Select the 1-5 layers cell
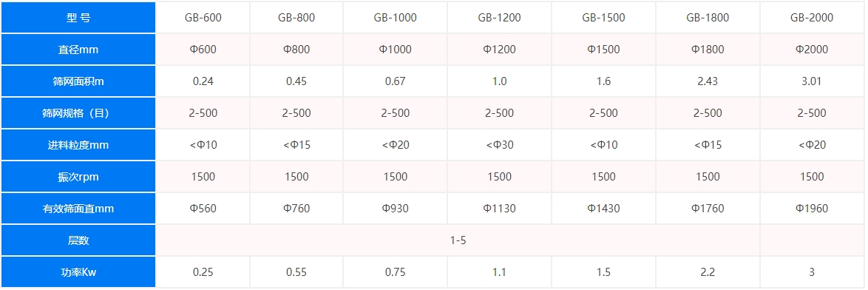The height and width of the screenshot is (290, 868). 458,241
